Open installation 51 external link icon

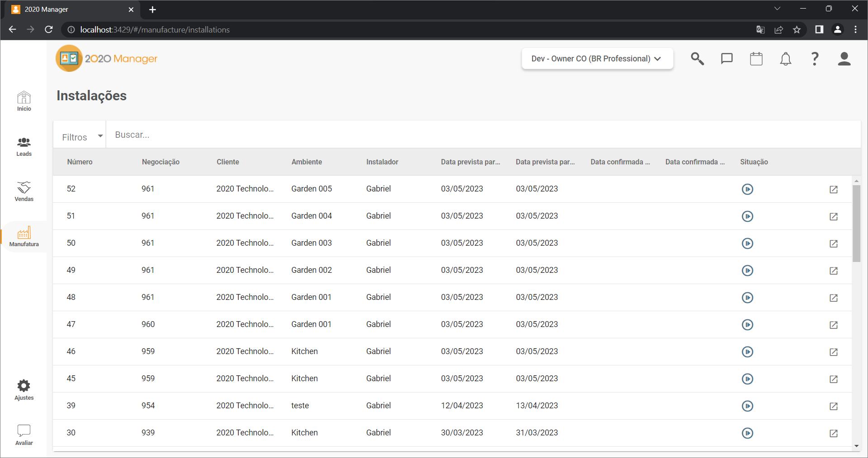(x=834, y=216)
